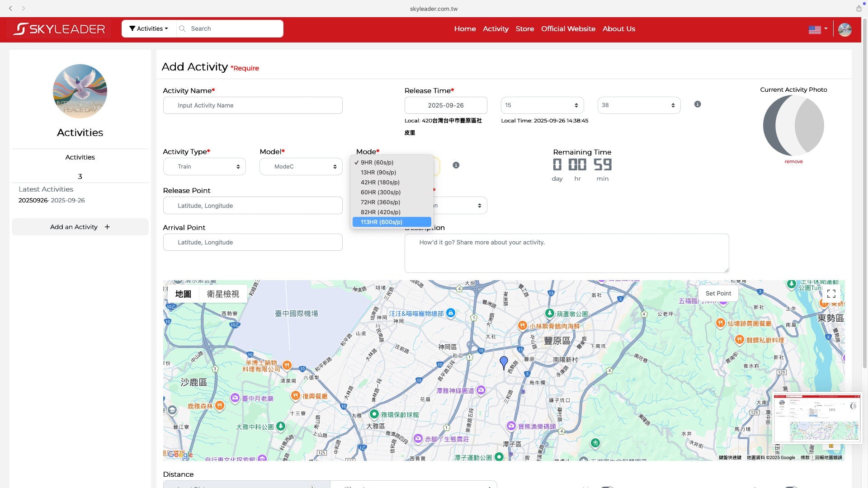The width and height of the screenshot is (868, 488).
Task: Expand the Activity Type Train select
Action: coord(204,167)
